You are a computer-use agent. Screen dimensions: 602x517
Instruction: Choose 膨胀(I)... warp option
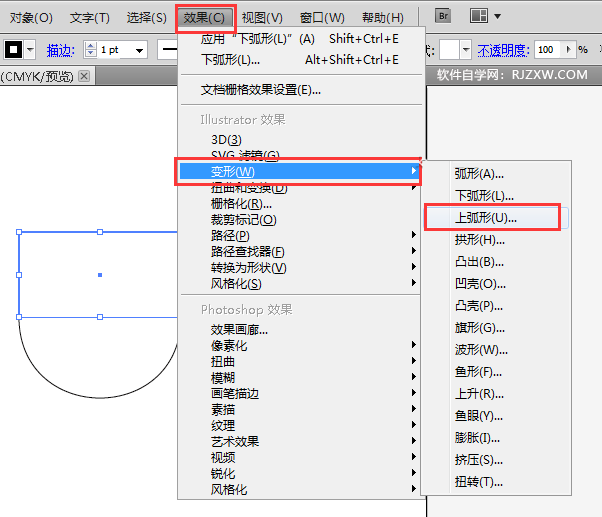(x=496, y=438)
